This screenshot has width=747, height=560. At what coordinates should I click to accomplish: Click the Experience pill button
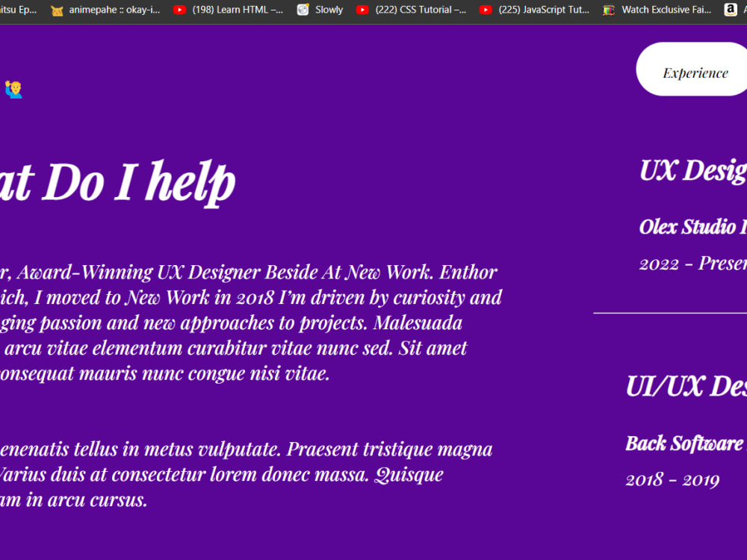click(692, 69)
